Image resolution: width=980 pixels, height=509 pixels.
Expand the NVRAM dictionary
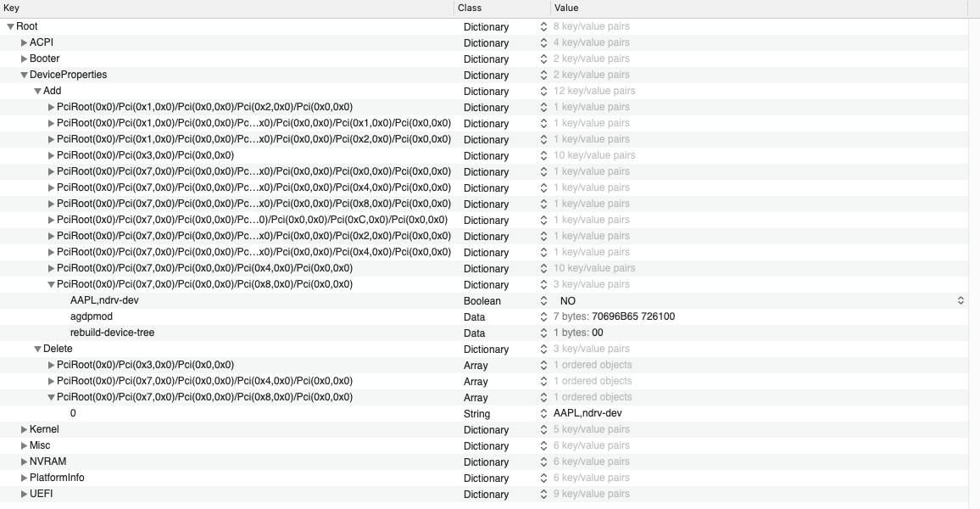[24, 461]
